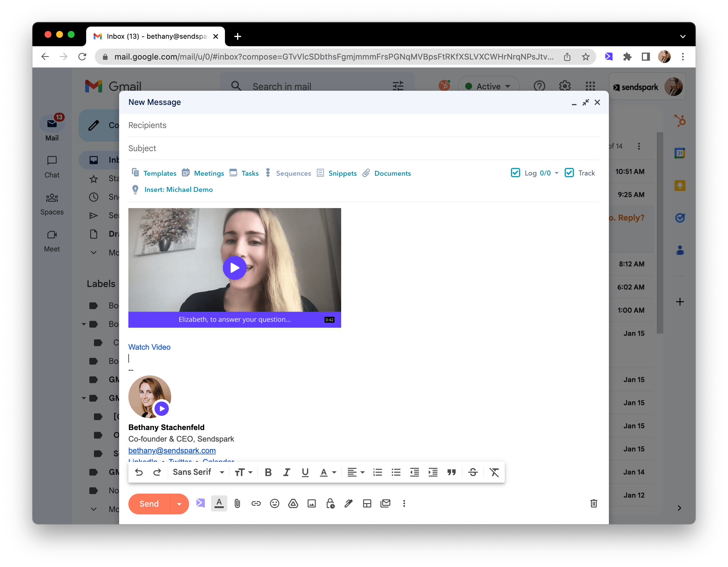Insert photo icon in compose toolbar
728x567 pixels.
point(312,503)
